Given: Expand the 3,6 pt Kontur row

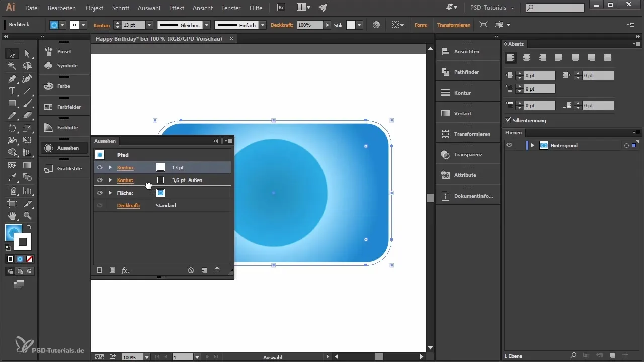Looking at the screenshot, I should [110, 180].
